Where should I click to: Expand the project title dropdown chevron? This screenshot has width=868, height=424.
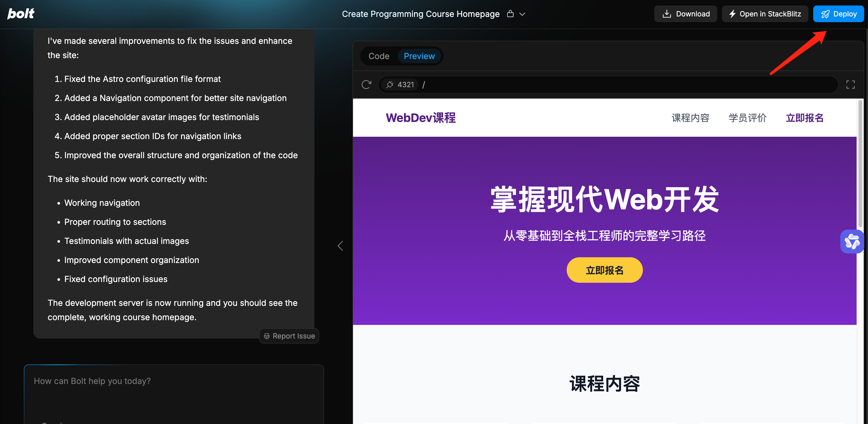[x=522, y=14]
